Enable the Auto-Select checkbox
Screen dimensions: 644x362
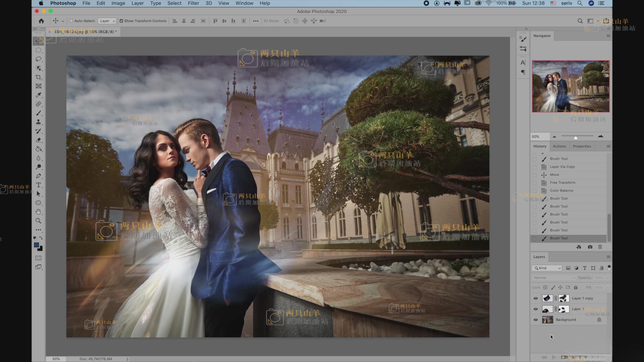click(x=71, y=21)
